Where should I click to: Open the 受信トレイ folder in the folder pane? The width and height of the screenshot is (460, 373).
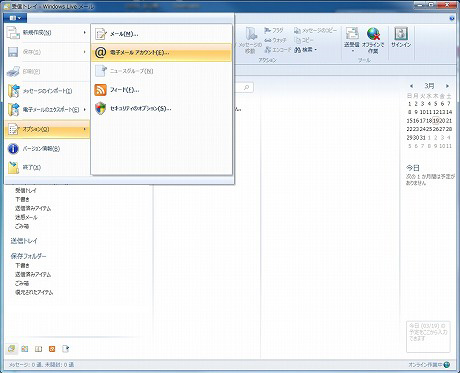tap(26, 190)
